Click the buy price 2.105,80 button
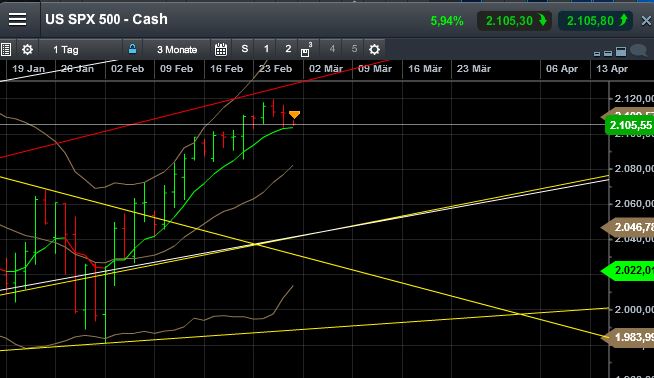The height and width of the screenshot is (378, 654). (596, 20)
